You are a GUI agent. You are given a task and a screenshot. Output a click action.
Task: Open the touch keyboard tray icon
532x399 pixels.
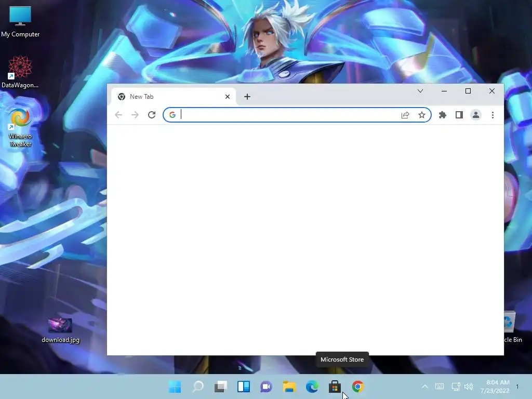tap(440, 387)
